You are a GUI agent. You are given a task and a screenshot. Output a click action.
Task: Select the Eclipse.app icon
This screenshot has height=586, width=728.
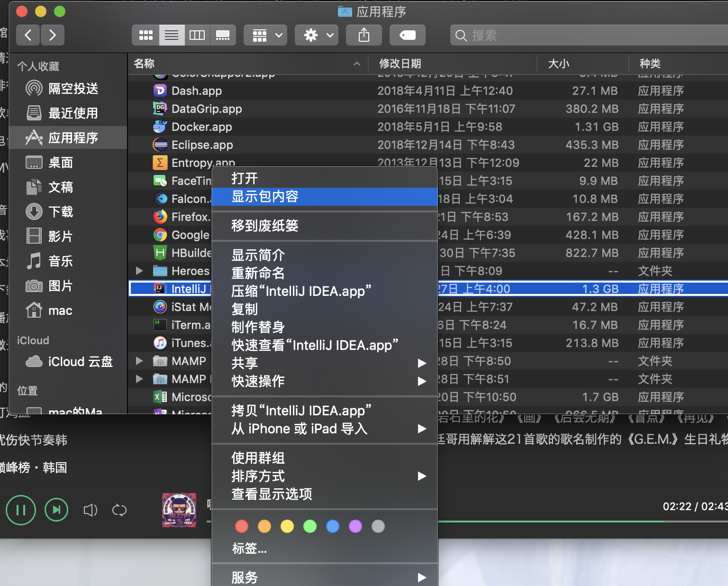tap(160, 145)
